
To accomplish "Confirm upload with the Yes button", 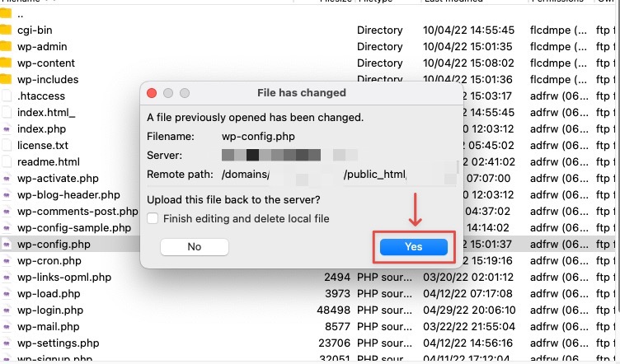I will [x=414, y=247].
